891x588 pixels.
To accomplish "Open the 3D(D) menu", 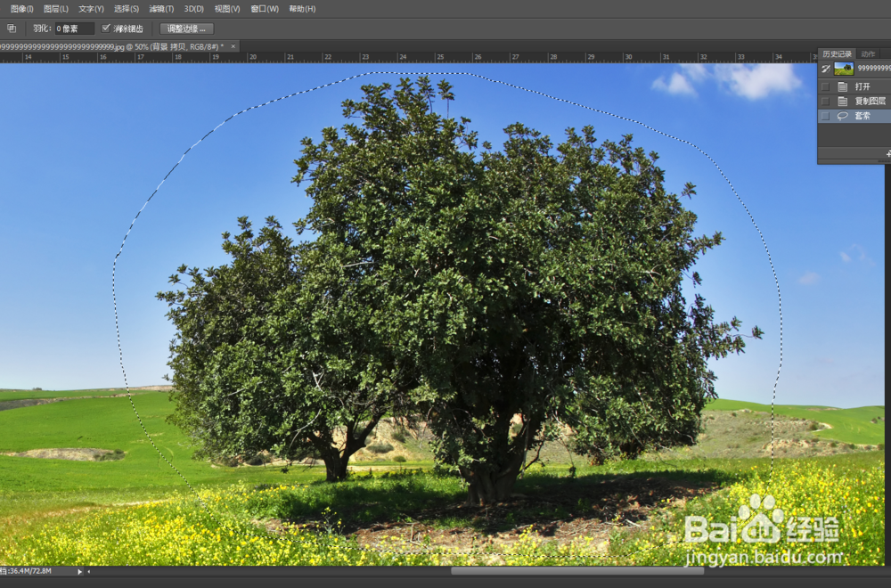I will 193,9.
